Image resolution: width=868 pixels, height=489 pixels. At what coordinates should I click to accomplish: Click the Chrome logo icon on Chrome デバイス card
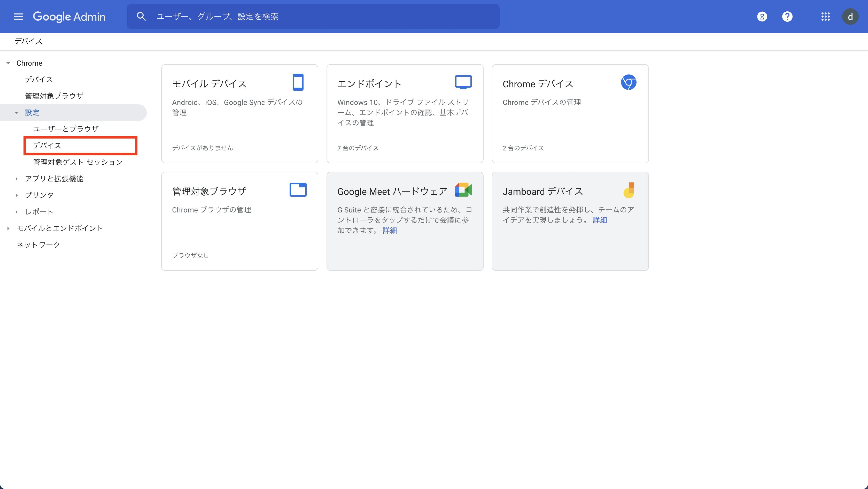[629, 82]
